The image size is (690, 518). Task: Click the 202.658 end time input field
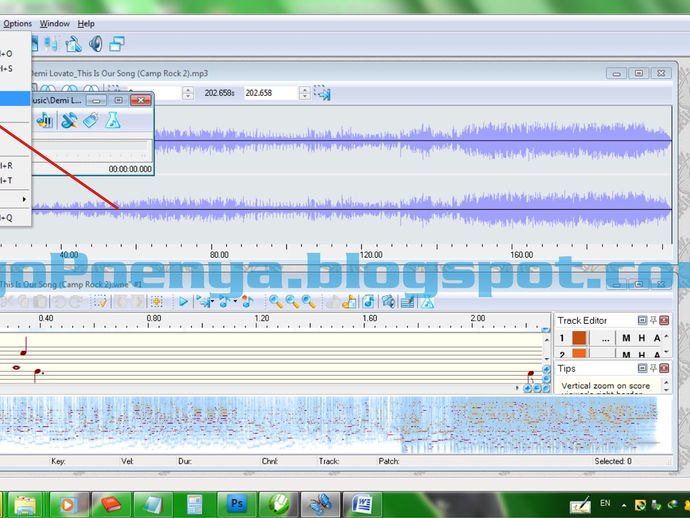[272, 93]
